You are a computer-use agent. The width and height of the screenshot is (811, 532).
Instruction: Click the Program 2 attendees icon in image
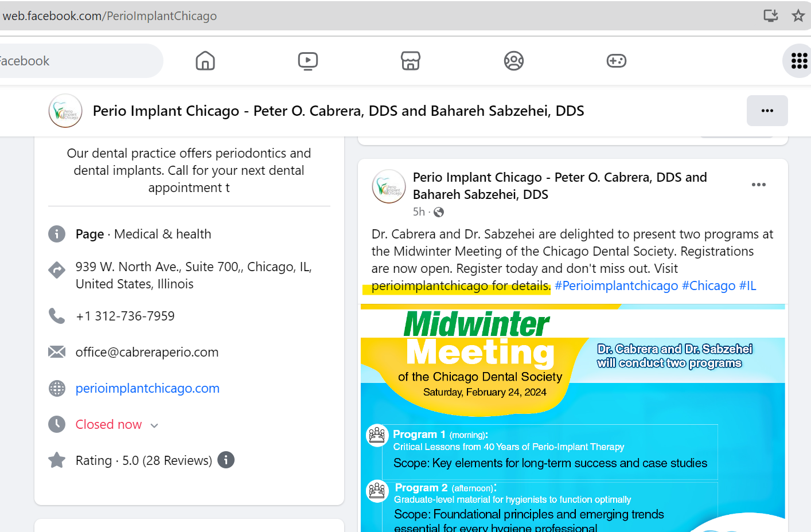point(377,491)
